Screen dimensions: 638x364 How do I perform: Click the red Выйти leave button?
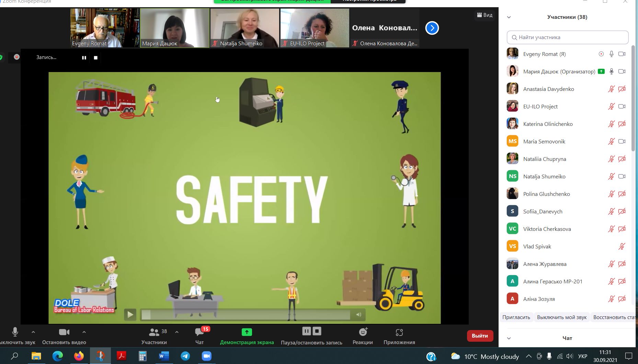click(x=480, y=336)
